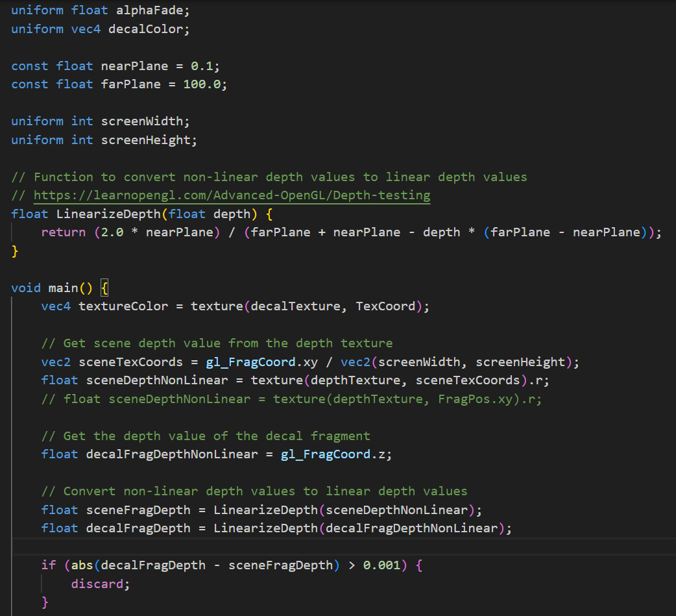Click the gl_FragCoord.z expression
Viewport: 676px width, 616px height.
click(336, 454)
